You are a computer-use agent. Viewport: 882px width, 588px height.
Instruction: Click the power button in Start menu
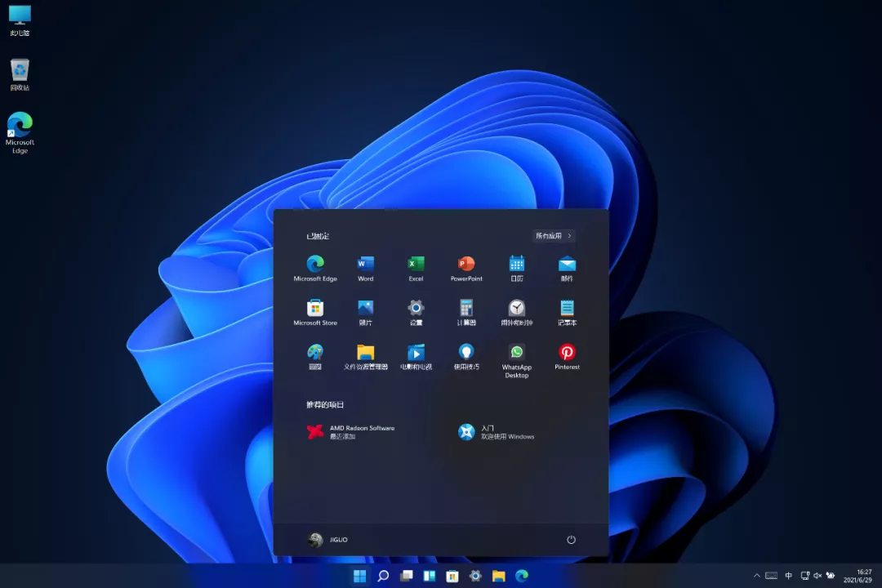click(x=571, y=540)
